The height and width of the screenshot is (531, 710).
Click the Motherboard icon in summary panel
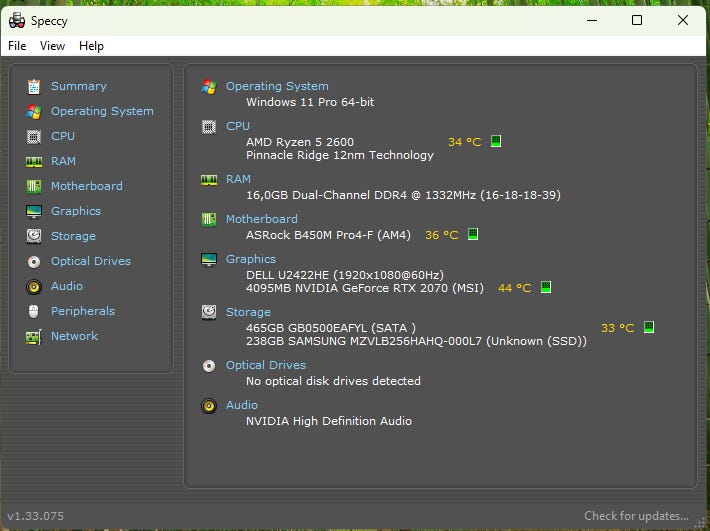[x=209, y=220]
